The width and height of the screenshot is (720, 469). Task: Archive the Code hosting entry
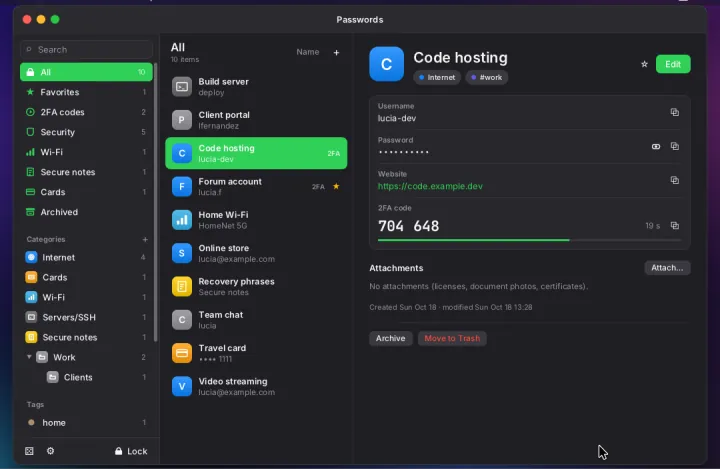coord(390,338)
